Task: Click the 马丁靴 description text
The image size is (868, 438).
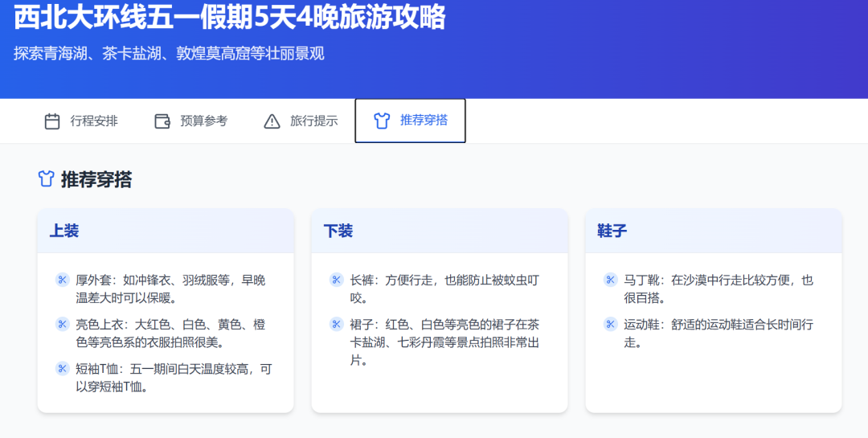Action: tap(719, 289)
